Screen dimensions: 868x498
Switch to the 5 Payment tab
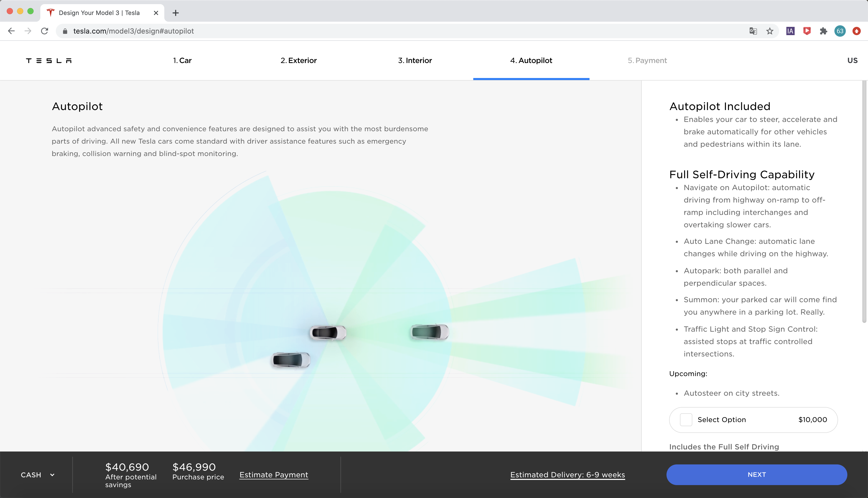coord(647,60)
